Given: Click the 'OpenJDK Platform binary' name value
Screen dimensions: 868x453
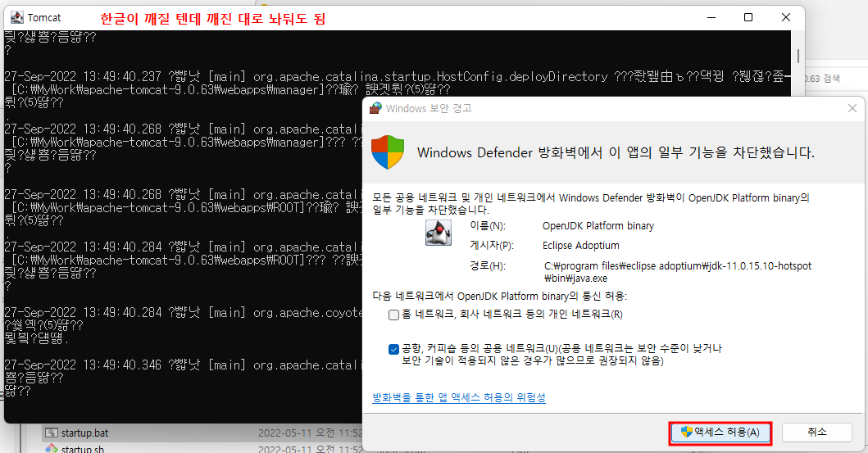Looking at the screenshot, I should [x=598, y=225].
